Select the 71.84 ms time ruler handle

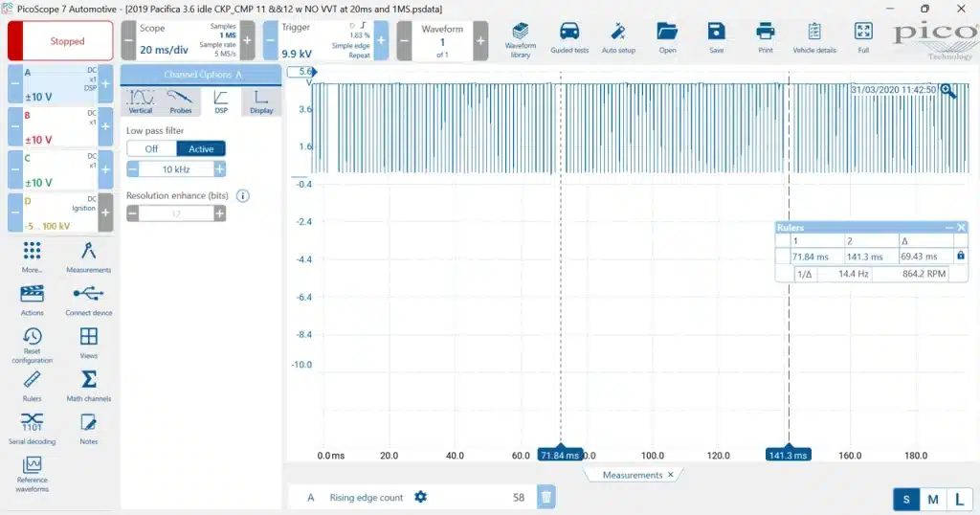click(x=560, y=455)
